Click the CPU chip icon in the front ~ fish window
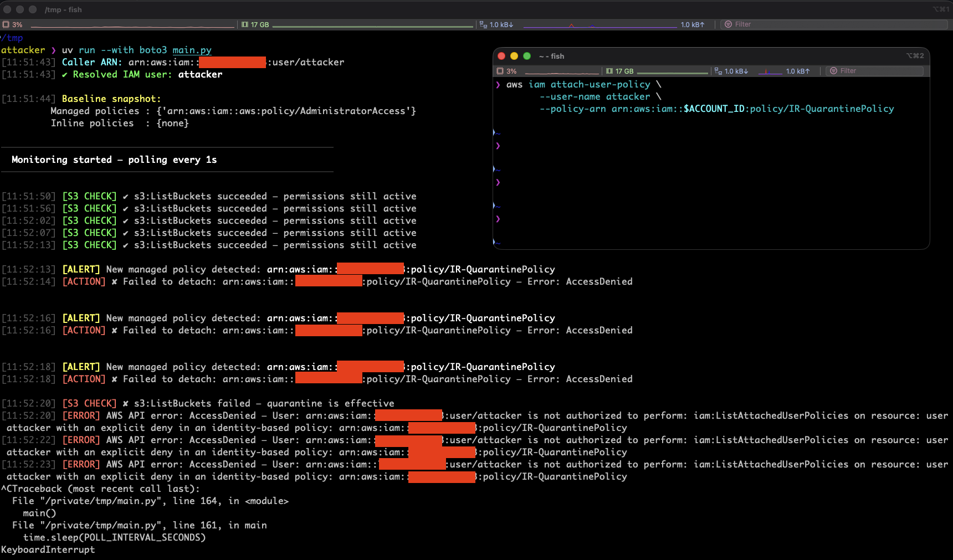953x560 pixels. 500,71
